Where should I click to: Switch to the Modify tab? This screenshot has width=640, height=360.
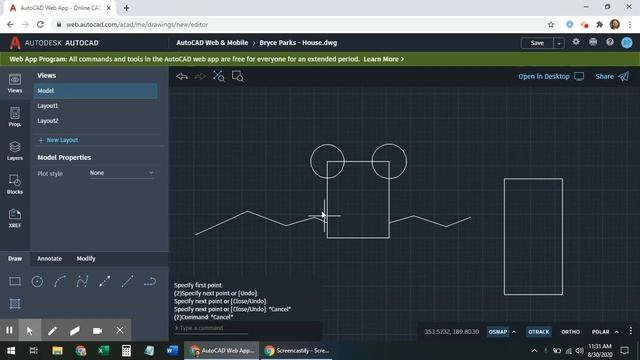tap(86, 259)
